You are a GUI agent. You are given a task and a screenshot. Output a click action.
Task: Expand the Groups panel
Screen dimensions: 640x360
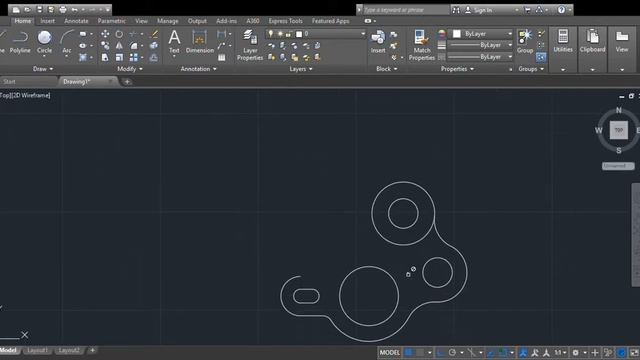pyautogui.click(x=531, y=69)
